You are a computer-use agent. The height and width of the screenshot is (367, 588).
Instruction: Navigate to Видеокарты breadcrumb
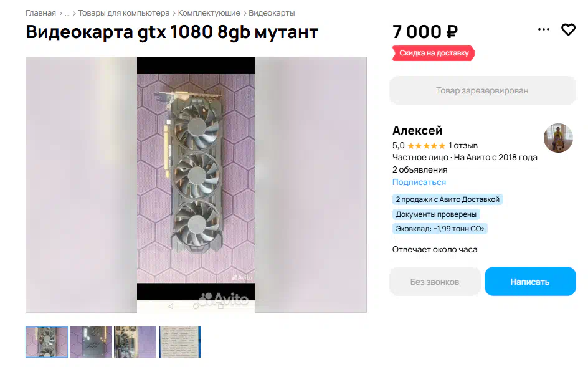tap(272, 13)
